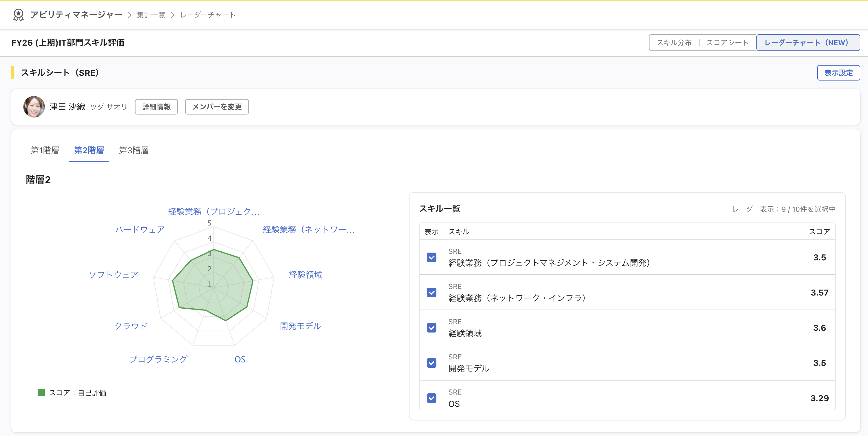Click the first breadcrumb chevron after アビリティマネージャー
Viewport: 868px width, 436px height.
[129, 15]
